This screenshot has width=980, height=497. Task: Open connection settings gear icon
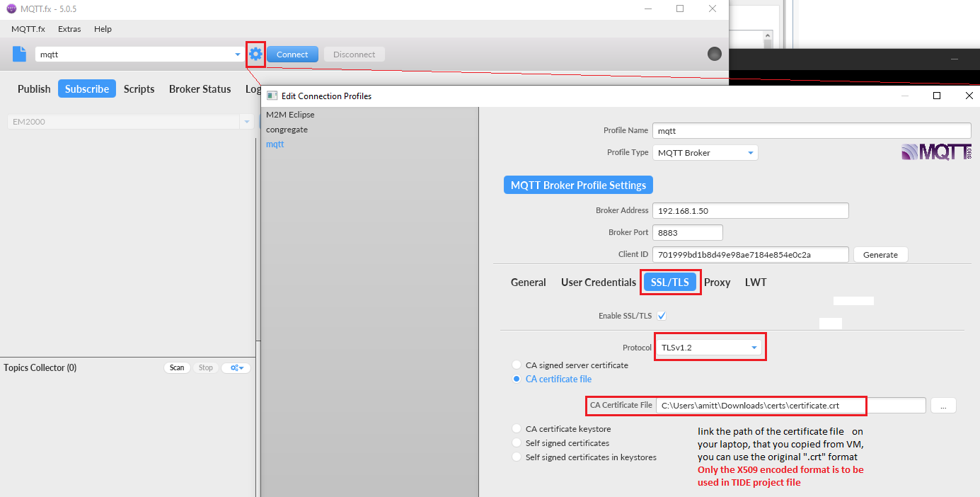255,54
